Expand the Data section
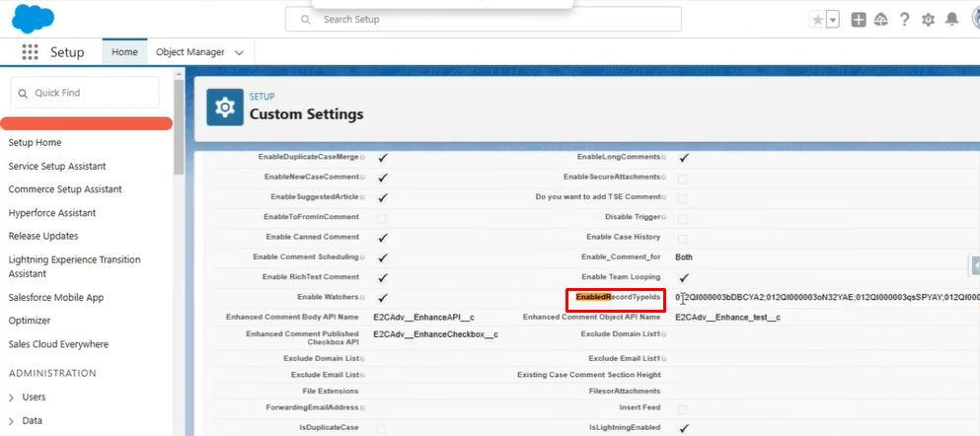 [11, 421]
